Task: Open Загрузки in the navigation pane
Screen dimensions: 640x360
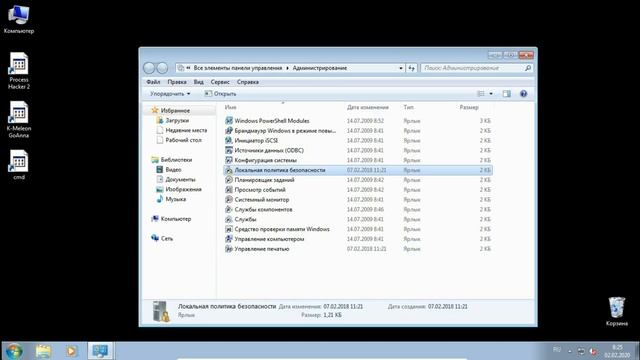Action: pyautogui.click(x=177, y=120)
